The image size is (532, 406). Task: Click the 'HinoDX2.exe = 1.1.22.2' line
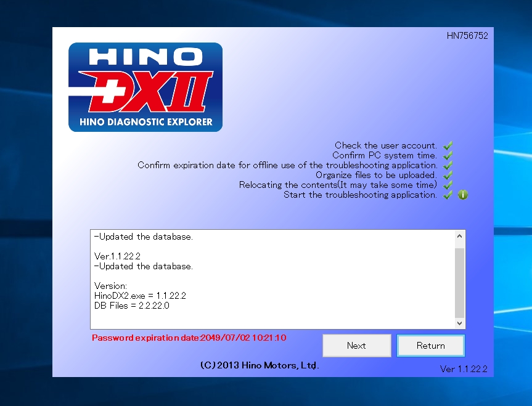pyautogui.click(x=140, y=296)
